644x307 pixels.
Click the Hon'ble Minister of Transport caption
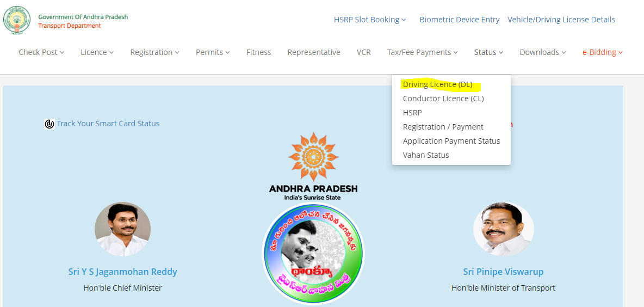point(503,288)
